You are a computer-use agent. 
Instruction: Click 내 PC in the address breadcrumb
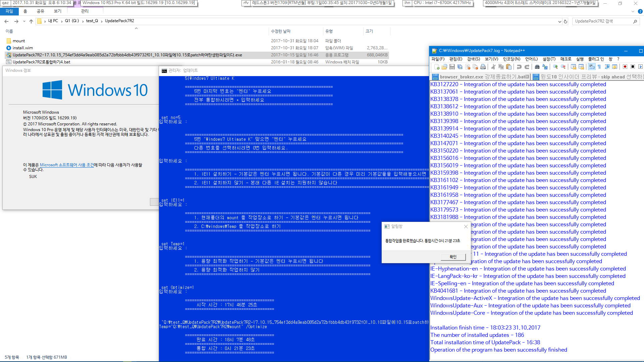point(53,21)
